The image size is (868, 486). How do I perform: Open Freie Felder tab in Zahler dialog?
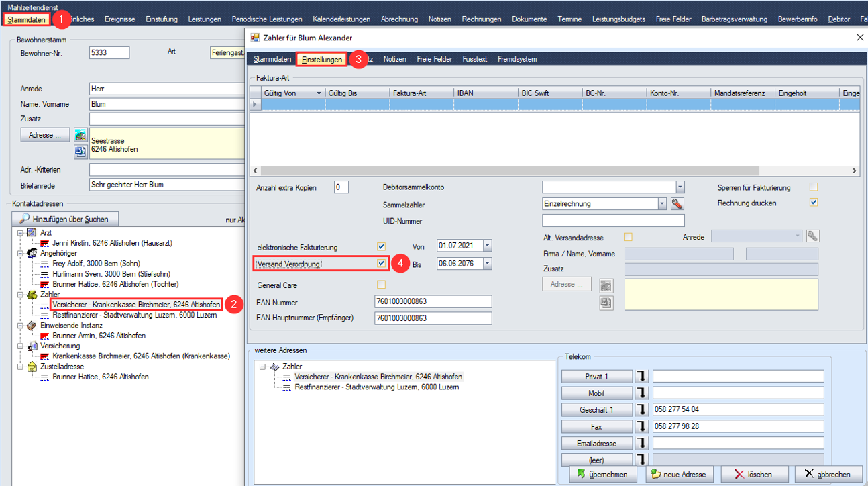coord(434,59)
